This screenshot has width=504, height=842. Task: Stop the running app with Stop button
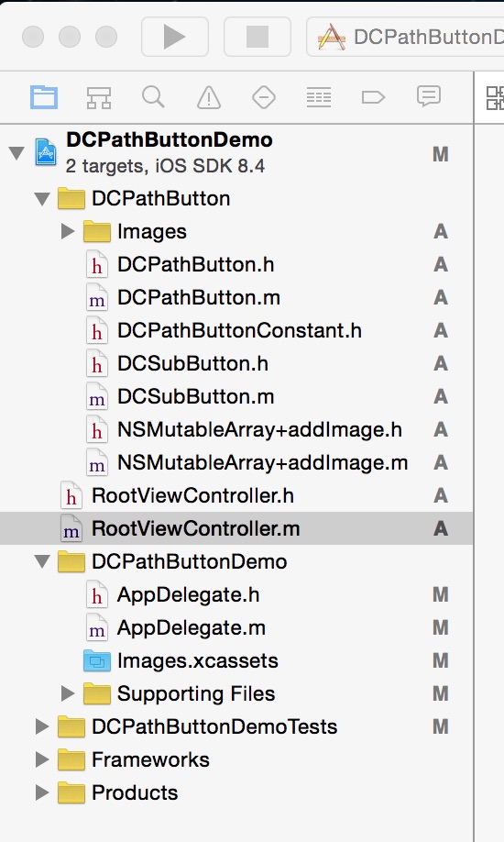pyautogui.click(x=257, y=37)
